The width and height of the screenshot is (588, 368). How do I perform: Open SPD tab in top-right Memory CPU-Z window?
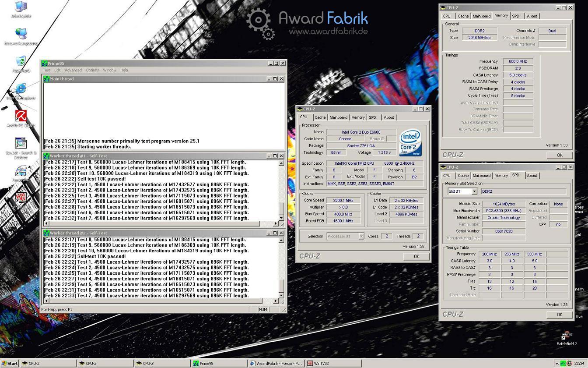(x=516, y=16)
